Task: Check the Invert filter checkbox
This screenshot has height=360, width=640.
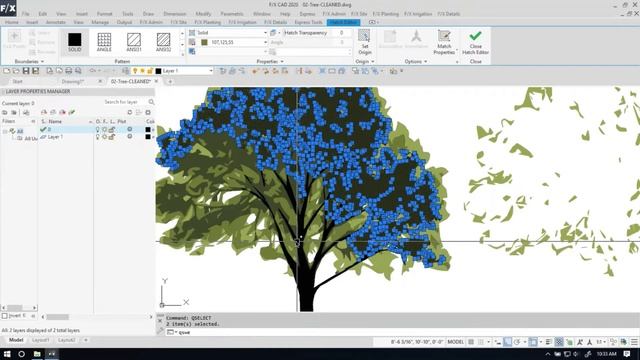Action: tap(4, 316)
